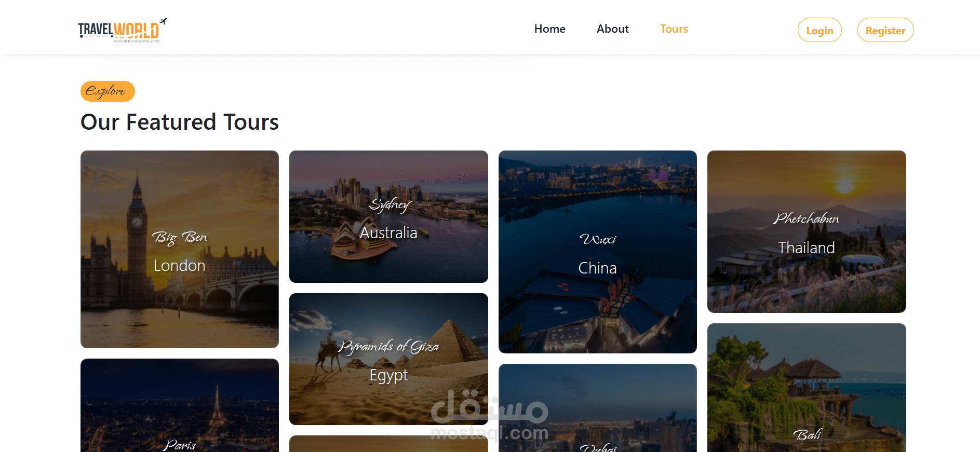Open the Wuxi China tour card
980x452 pixels.
(x=598, y=252)
